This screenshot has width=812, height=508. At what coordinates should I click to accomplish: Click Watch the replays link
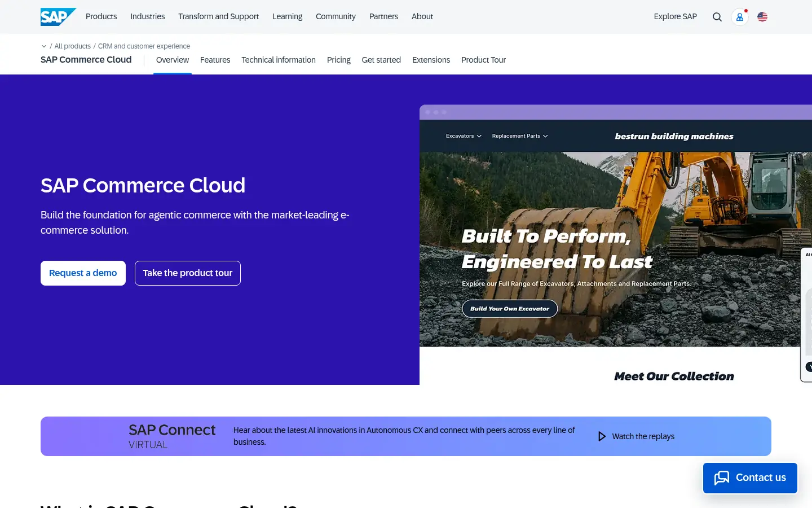click(x=643, y=436)
